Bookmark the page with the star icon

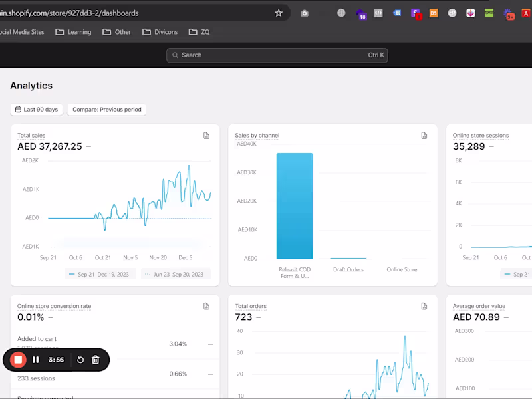279,13
